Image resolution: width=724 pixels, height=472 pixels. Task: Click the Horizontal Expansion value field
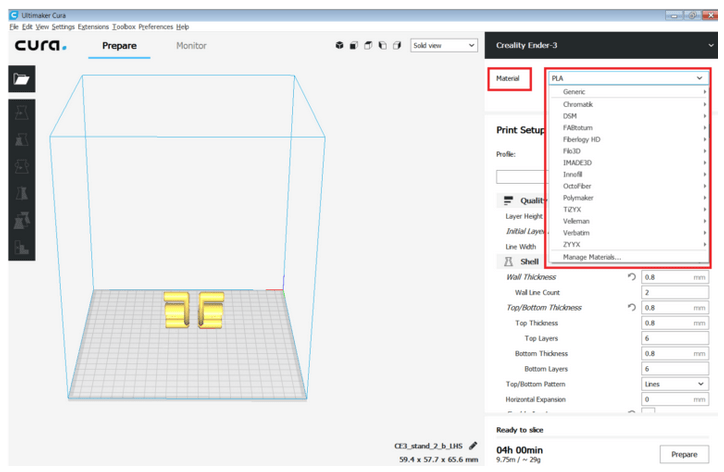675,399
